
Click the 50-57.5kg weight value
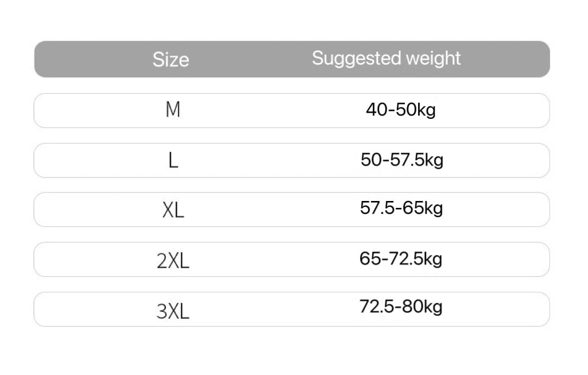tap(402, 160)
